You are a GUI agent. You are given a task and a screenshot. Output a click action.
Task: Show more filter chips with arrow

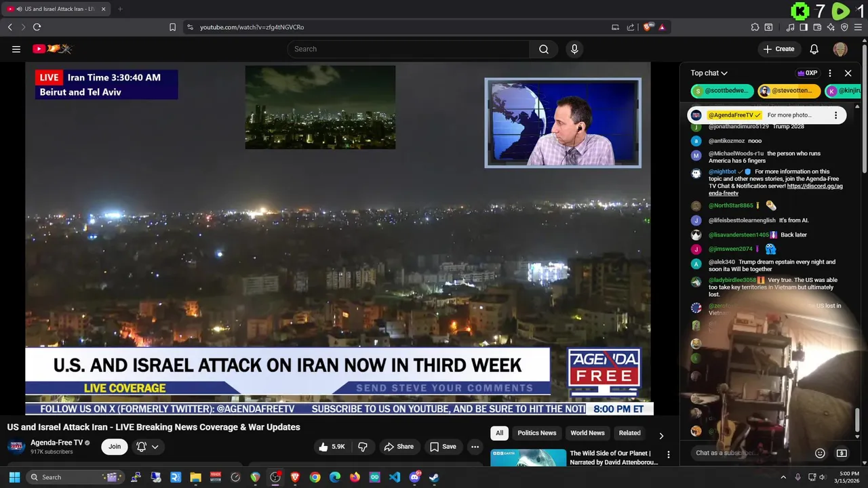661,435
